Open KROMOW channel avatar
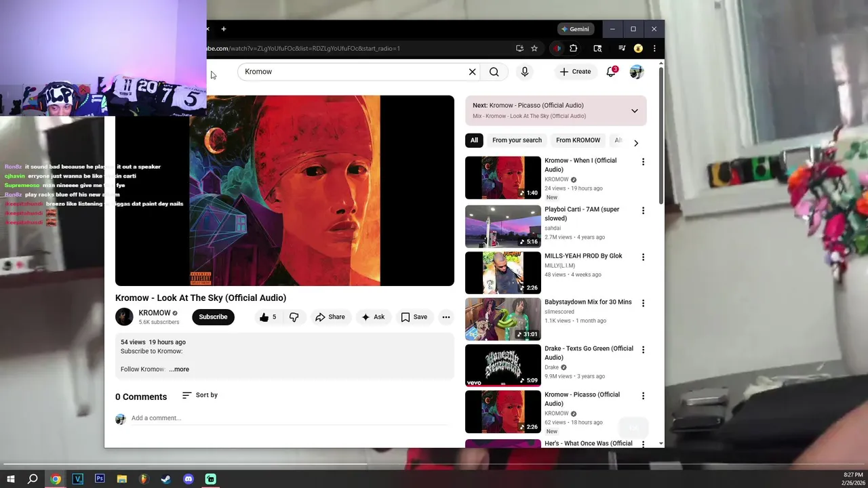Viewport: 868px width, 488px height. pos(124,317)
